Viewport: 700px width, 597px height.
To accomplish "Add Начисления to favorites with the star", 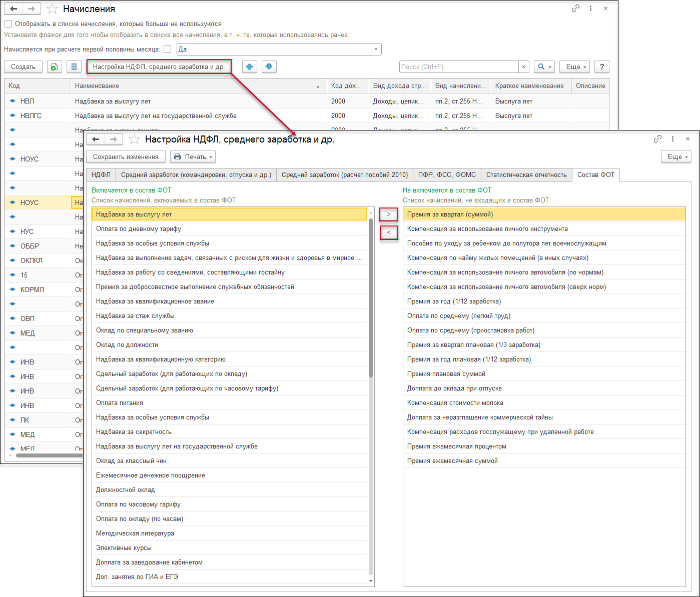I will click(x=52, y=9).
